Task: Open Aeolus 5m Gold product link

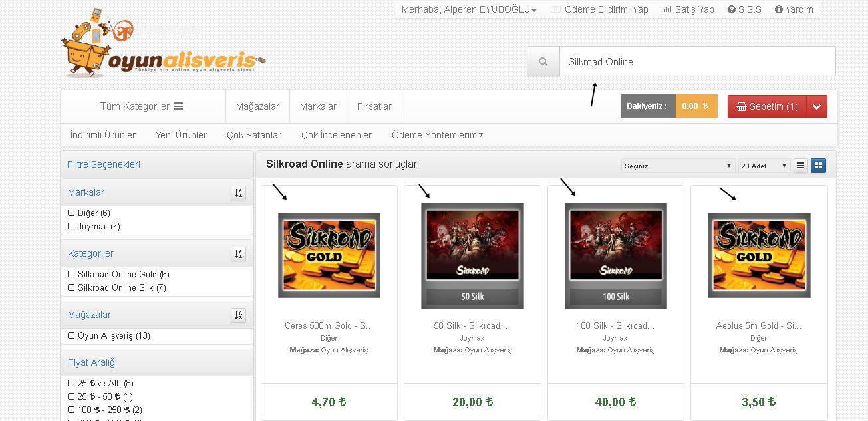Action: pos(759,326)
